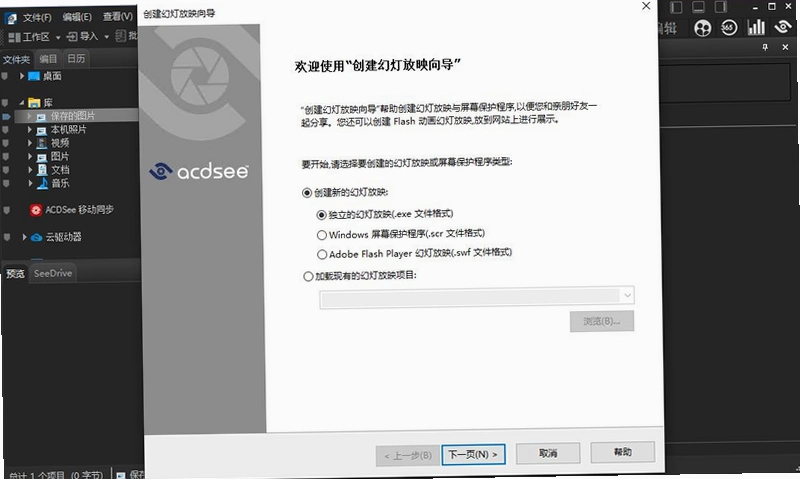Screen dimensions: 800x479
Task: Close the right-side docked panel
Action: click(x=785, y=47)
